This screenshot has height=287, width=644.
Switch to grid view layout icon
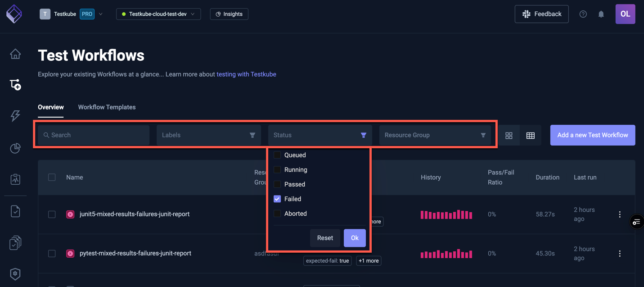pyautogui.click(x=509, y=135)
